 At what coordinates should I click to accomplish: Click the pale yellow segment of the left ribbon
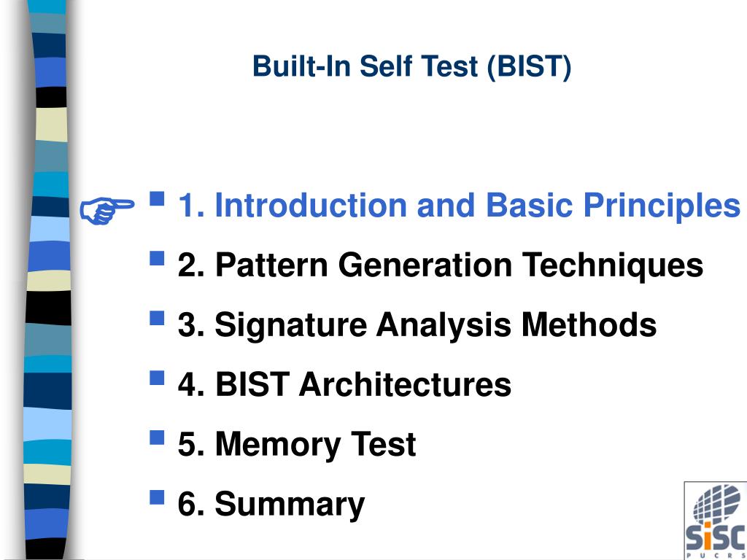coord(50,124)
